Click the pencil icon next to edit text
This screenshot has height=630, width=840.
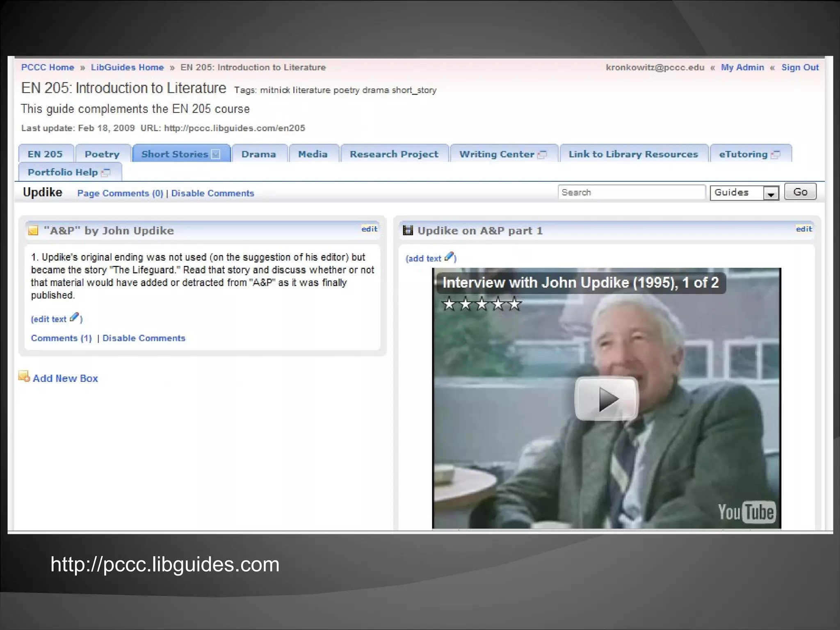[x=74, y=317]
